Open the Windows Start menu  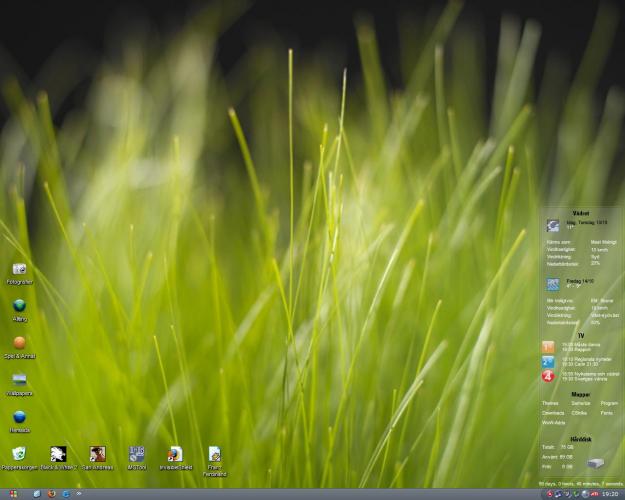tap(12, 494)
